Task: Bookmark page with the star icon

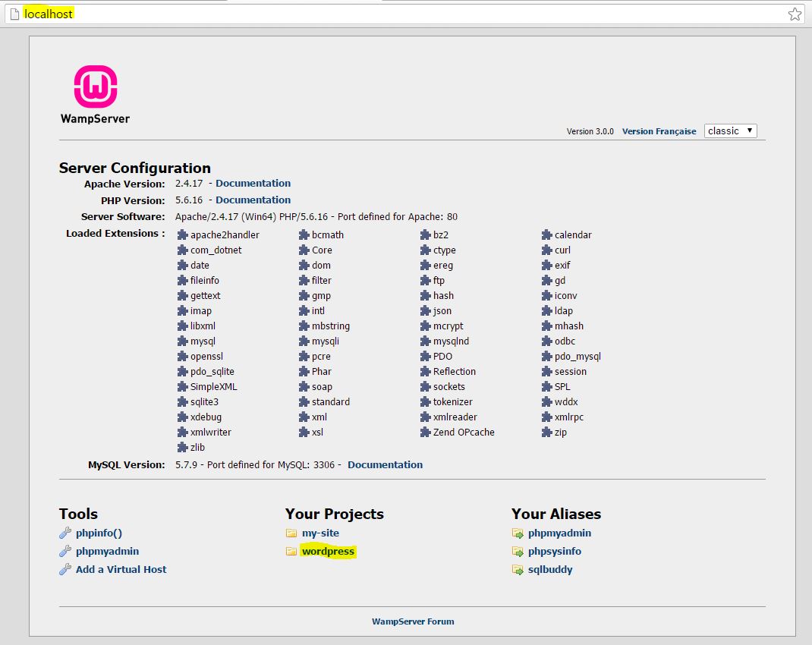Action: (795, 14)
